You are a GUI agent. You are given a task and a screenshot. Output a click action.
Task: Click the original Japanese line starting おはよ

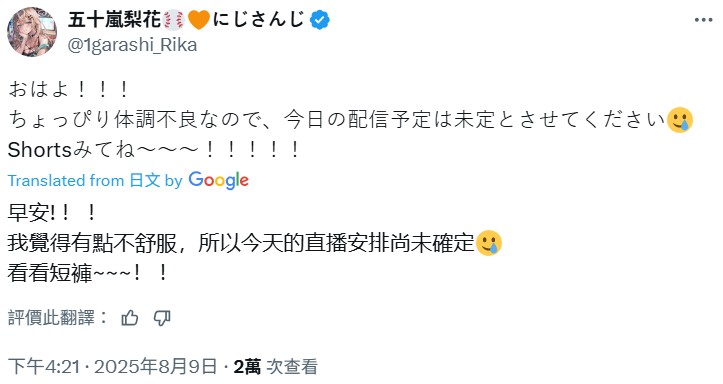pos(68,89)
